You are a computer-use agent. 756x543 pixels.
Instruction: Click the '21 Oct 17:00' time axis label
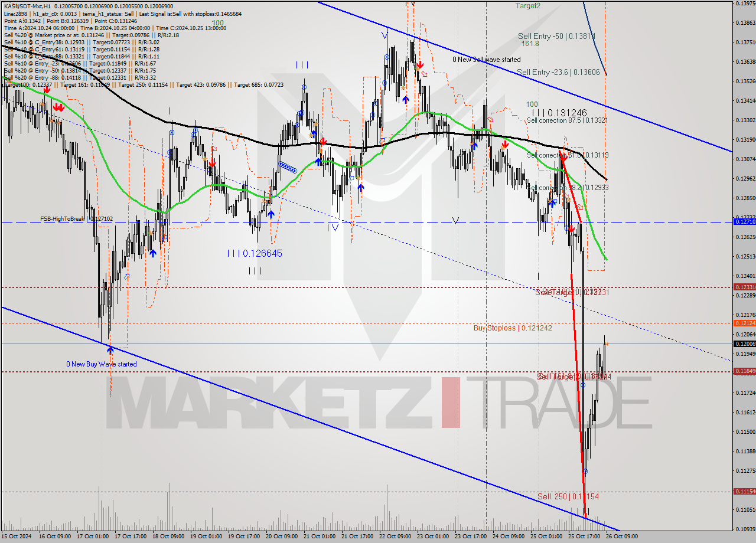click(357, 537)
